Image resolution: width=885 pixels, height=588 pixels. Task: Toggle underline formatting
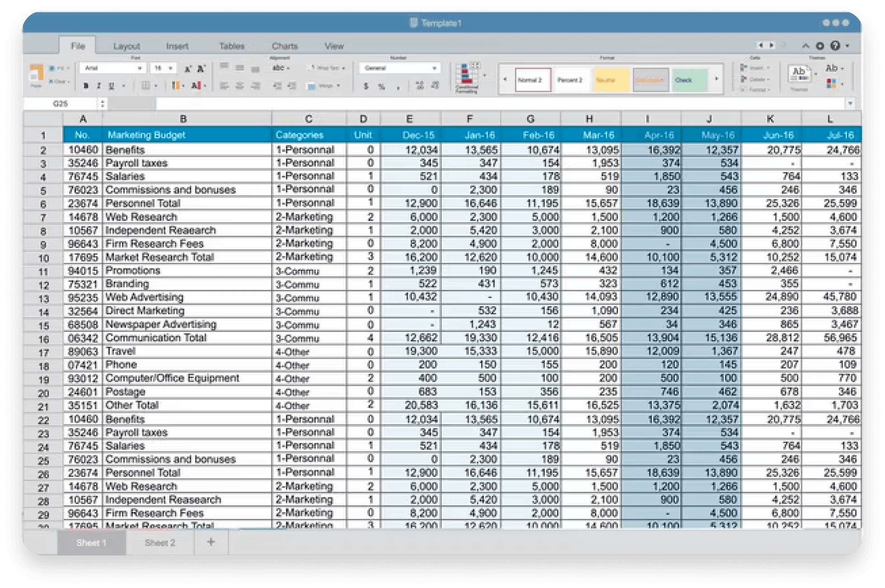click(111, 85)
